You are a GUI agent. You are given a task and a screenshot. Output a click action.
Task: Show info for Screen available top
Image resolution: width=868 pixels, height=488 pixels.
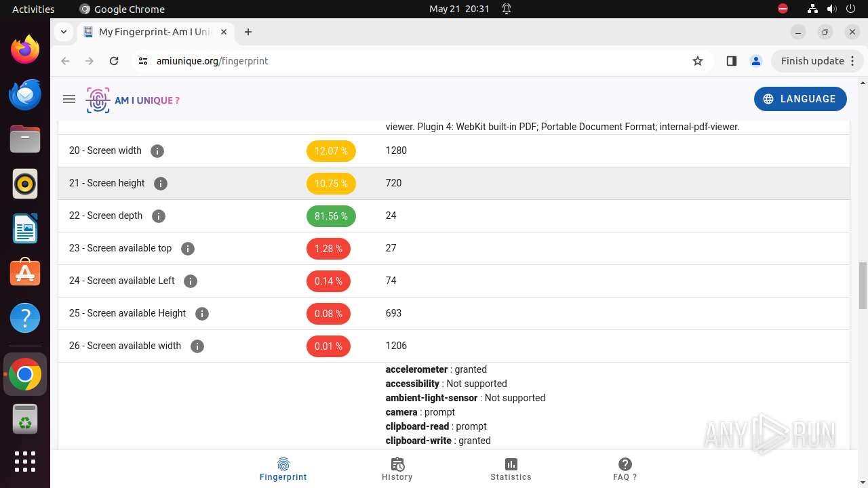click(x=188, y=249)
